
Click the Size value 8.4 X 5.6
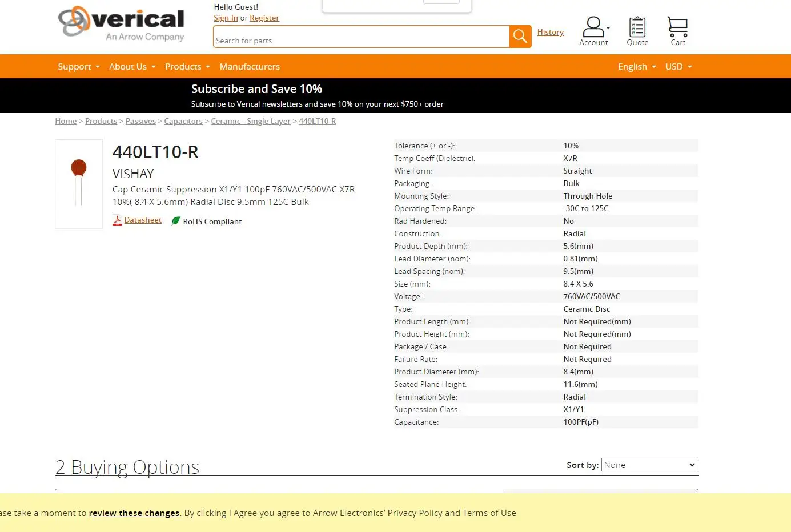tap(579, 284)
